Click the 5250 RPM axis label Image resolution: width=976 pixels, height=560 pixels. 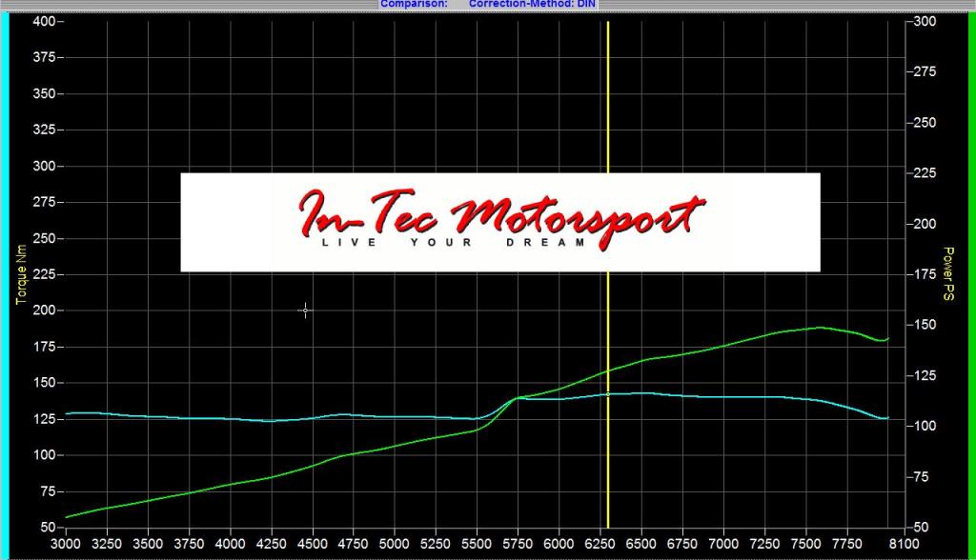click(x=435, y=544)
